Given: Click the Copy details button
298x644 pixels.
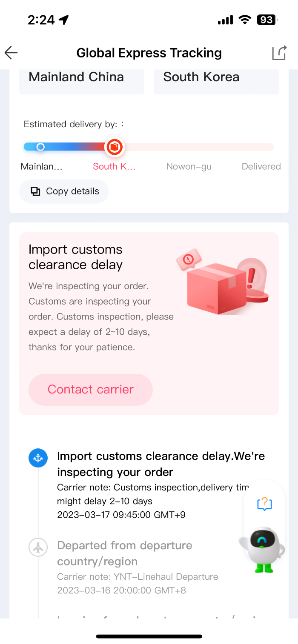Looking at the screenshot, I should (x=64, y=191).
